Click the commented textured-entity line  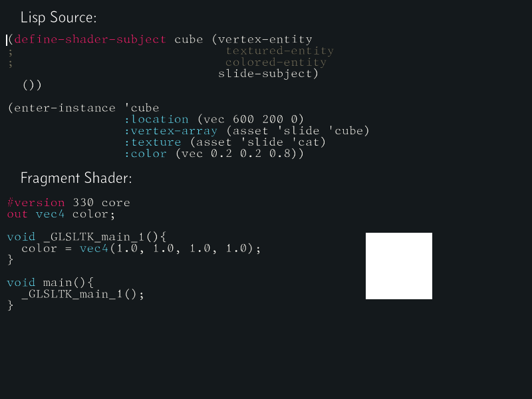[279, 51]
